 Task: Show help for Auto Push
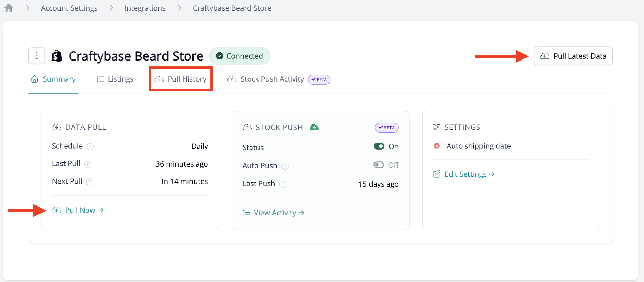click(x=285, y=166)
